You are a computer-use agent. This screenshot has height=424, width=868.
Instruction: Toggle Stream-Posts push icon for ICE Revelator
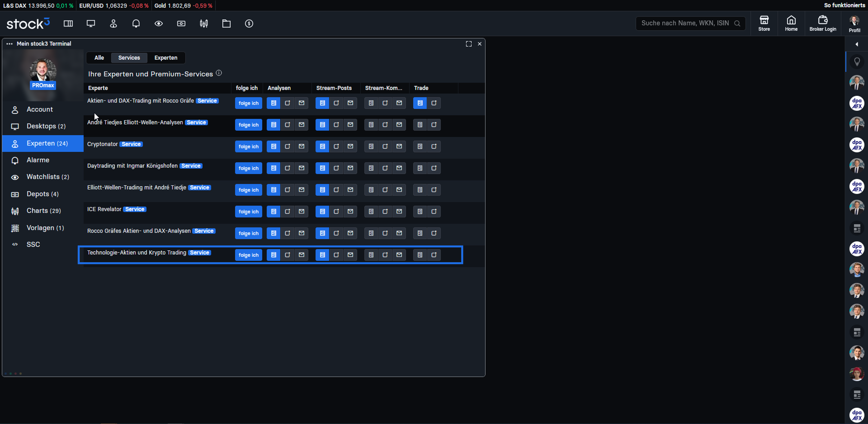point(336,212)
